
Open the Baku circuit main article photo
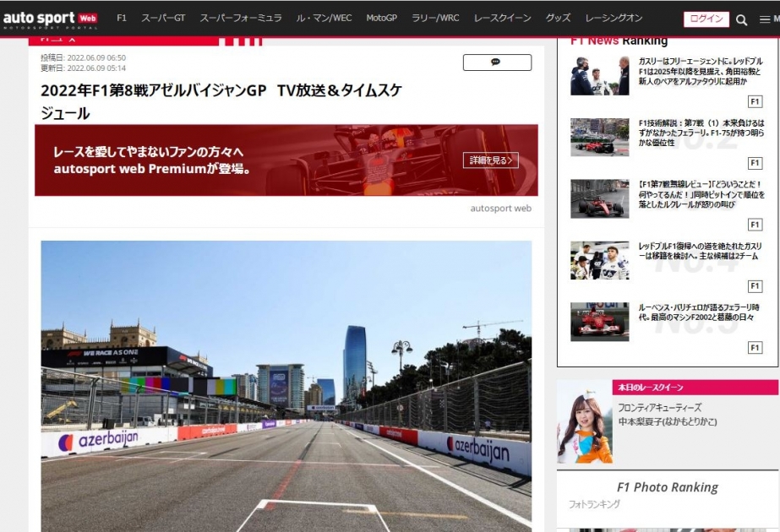[286, 386]
